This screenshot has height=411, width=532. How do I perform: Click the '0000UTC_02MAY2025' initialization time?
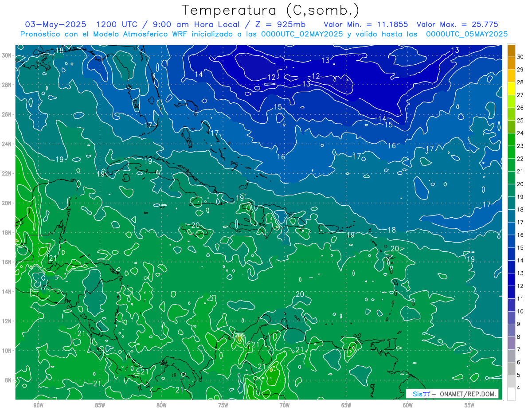click(302, 34)
